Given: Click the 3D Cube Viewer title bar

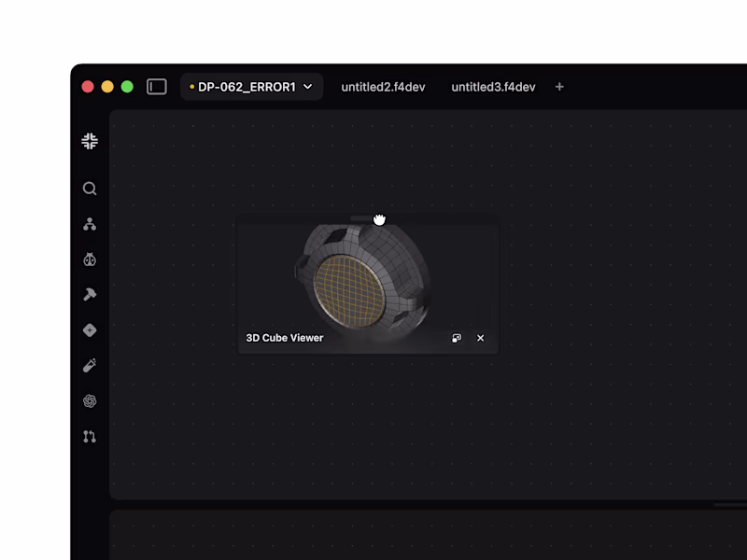Looking at the screenshot, I should pyautogui.click(x=284, y=338).
